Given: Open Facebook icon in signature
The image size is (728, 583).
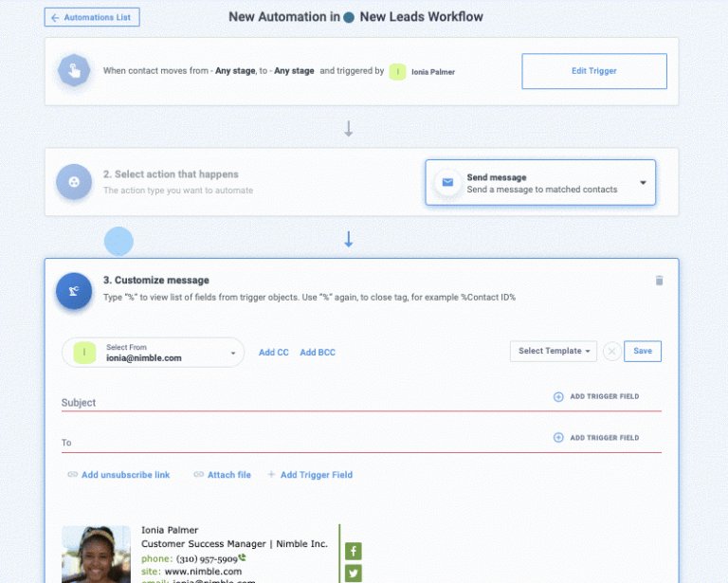Looking at the screenshot, I should pos(353,551).
